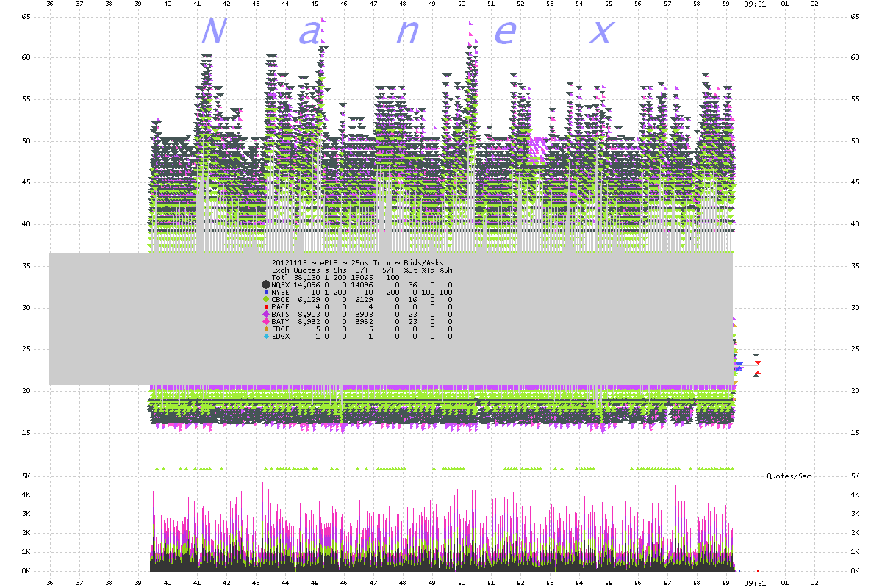The image size is (882, 588).
Task: Click the 65 price label on right axis
Action: point(855,15)
